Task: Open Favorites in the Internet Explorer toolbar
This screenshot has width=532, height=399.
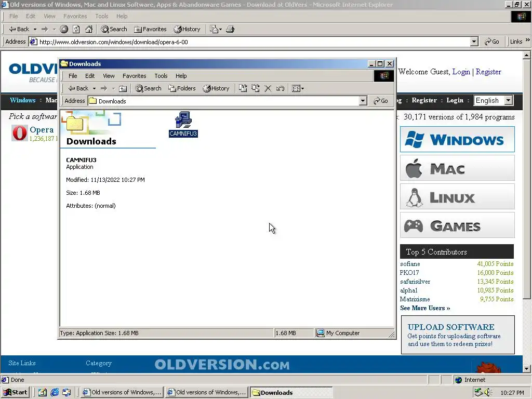Action: [150, 29]
